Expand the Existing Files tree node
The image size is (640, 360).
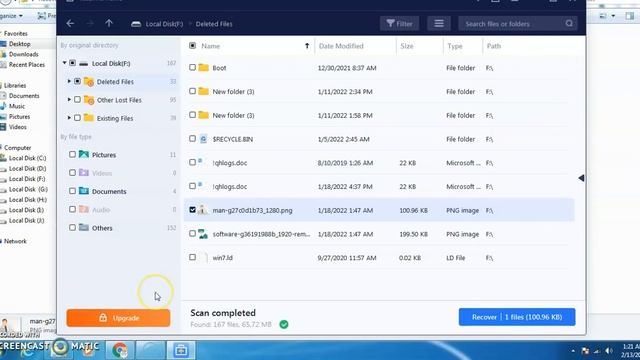(x=69, y=118)
